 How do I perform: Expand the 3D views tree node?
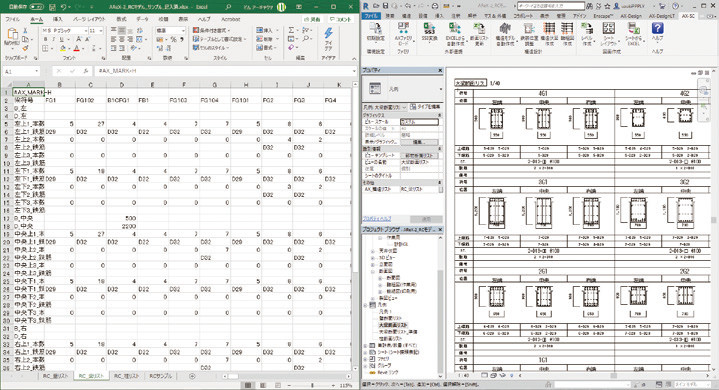pos(372,258)
